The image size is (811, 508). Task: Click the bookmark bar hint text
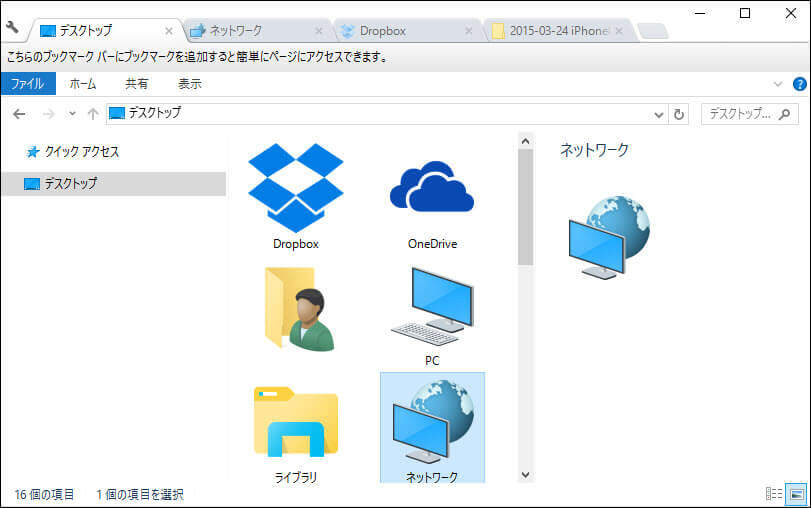point(198,56)
